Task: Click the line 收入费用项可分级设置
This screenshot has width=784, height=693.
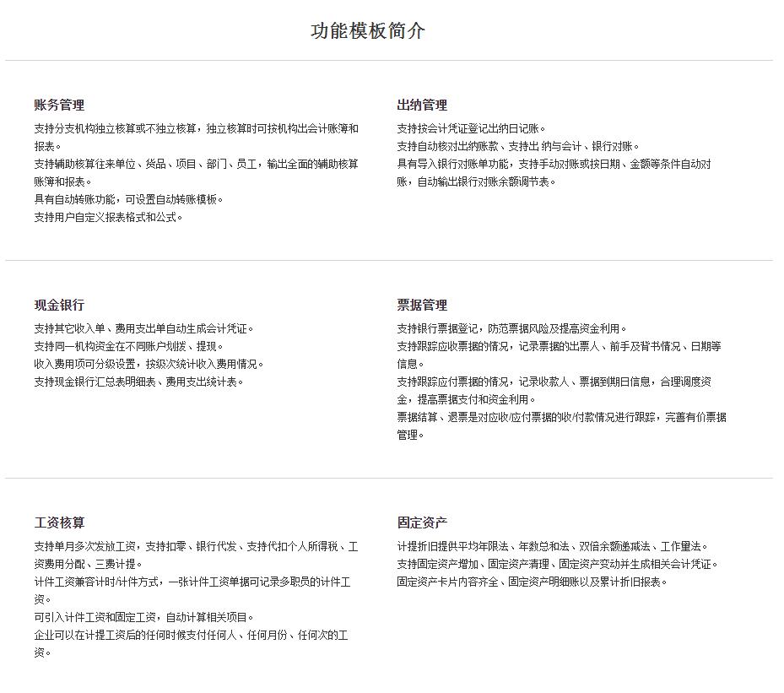Action: coord(149,365)
